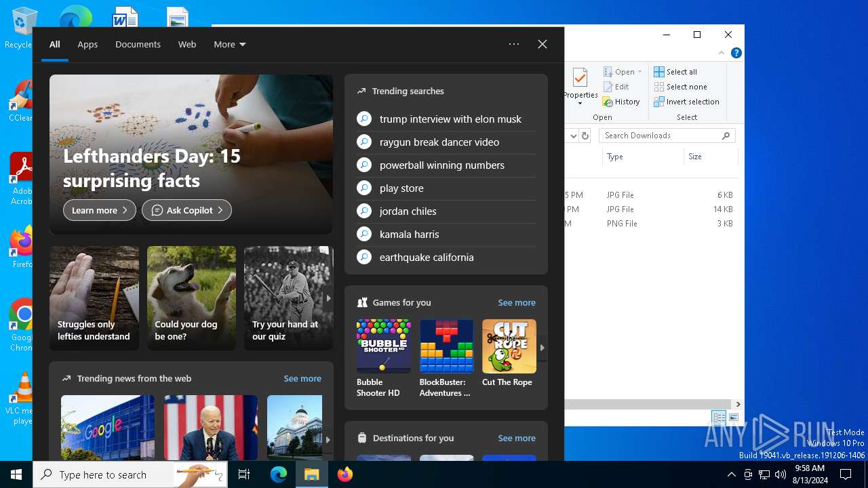This screenshot has height=488, width=868.
Task: Switch to the Web search tab
Action: (187, 44)
